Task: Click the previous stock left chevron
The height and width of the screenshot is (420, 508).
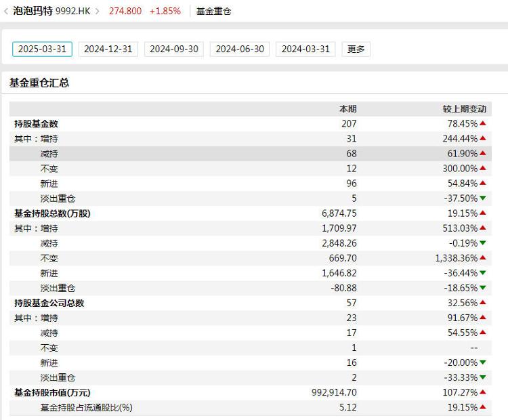Action: (x=6, y=12)
